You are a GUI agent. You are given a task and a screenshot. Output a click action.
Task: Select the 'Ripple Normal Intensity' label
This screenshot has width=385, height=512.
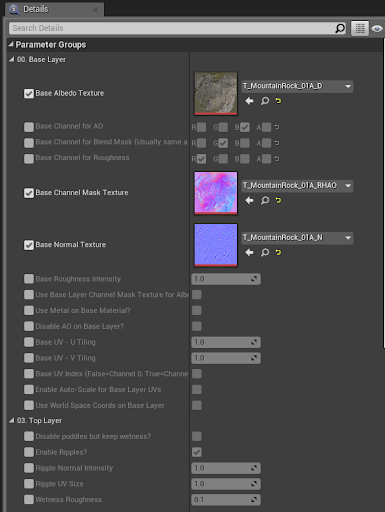(74, 468)
